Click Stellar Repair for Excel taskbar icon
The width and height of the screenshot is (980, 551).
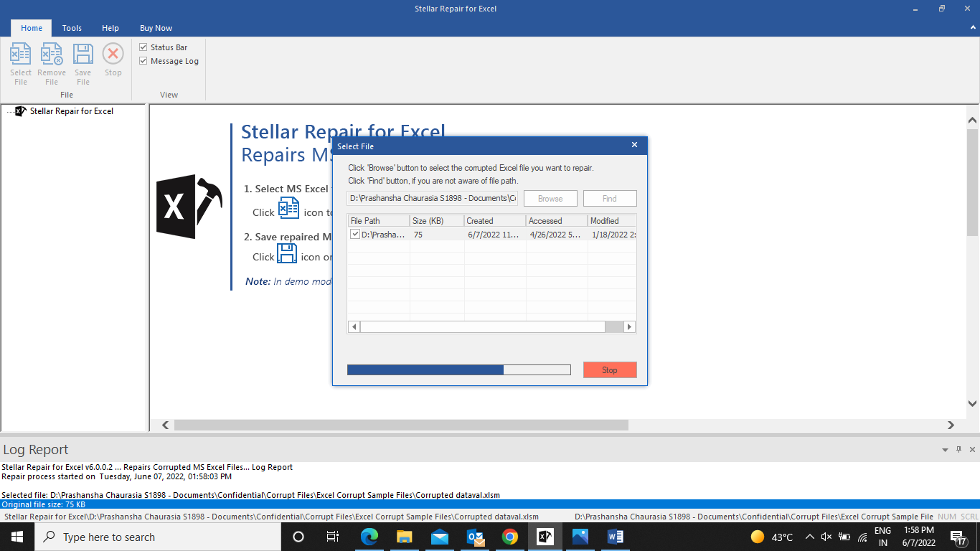(545, 537)
